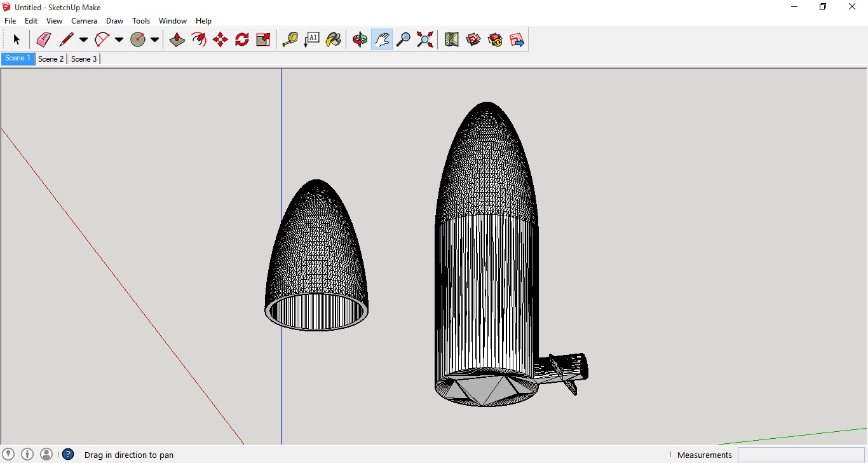
Task: Click the Send to LayOut icon
Action: coord(517,39)
